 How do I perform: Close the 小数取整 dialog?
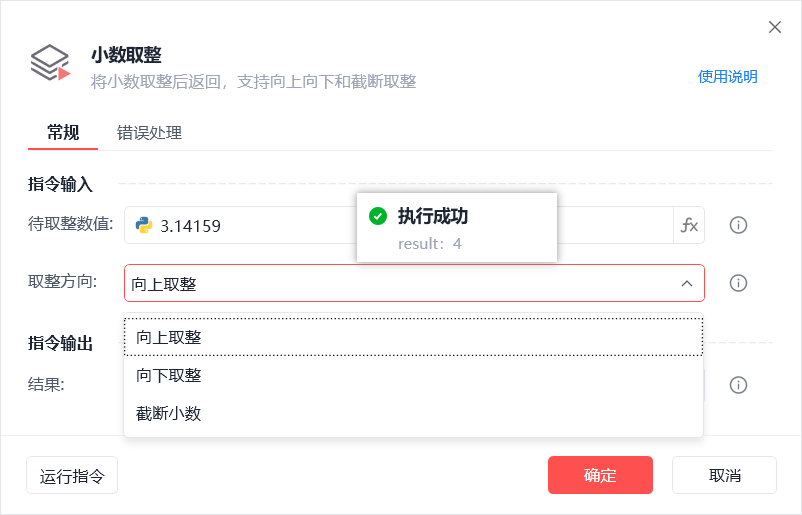775,27
